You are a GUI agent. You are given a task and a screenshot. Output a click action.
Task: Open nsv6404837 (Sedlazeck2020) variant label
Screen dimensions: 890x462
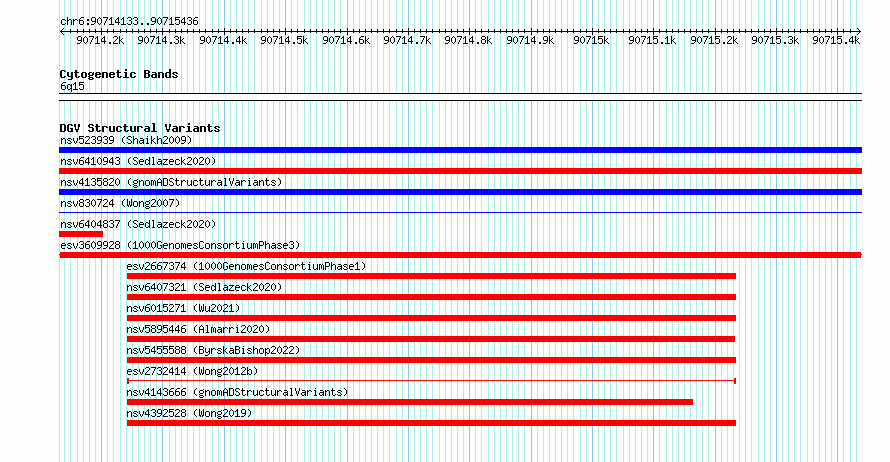coord(138,224)
